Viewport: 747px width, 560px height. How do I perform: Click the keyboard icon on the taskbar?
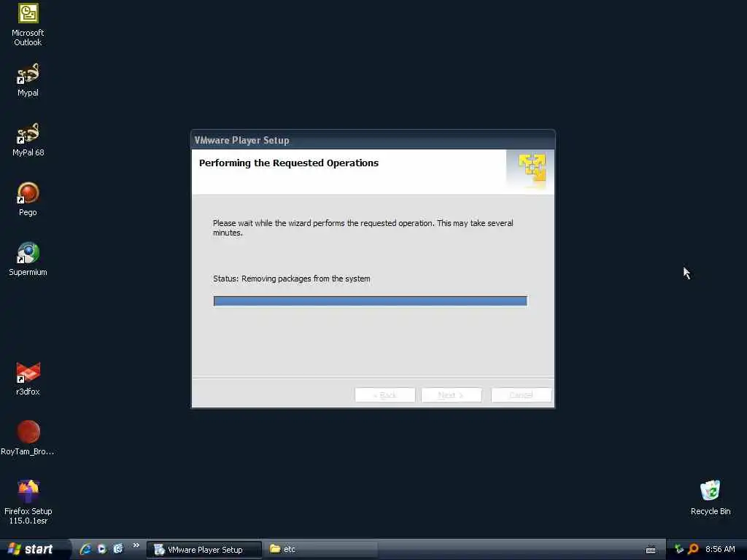(651, 550)
